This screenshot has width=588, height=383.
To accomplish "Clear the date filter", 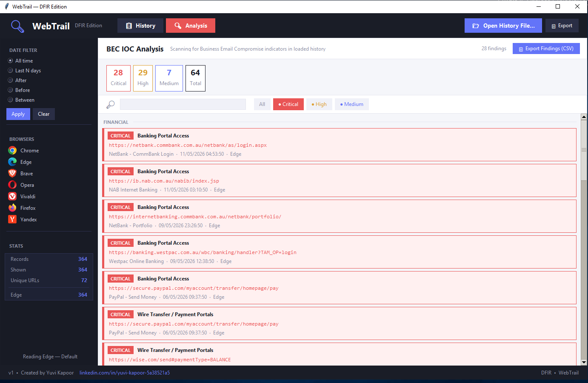I will [x=44, y=114].
